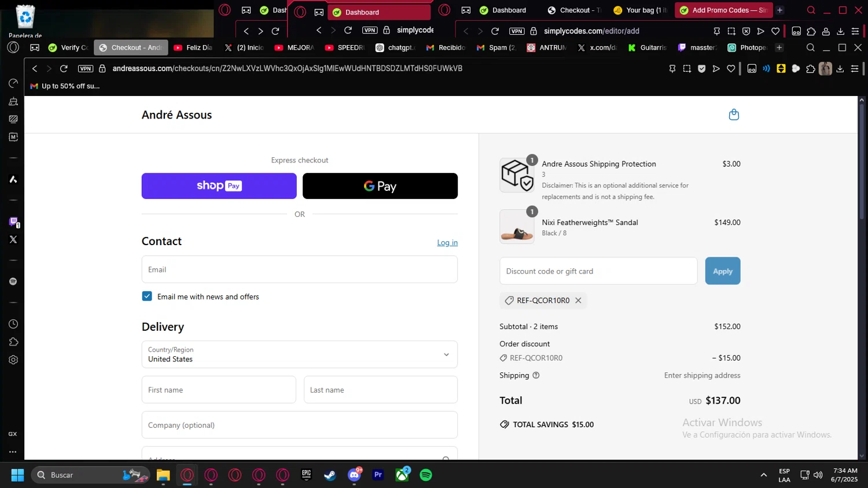Search tabs magnifier in checkout window

811,47
